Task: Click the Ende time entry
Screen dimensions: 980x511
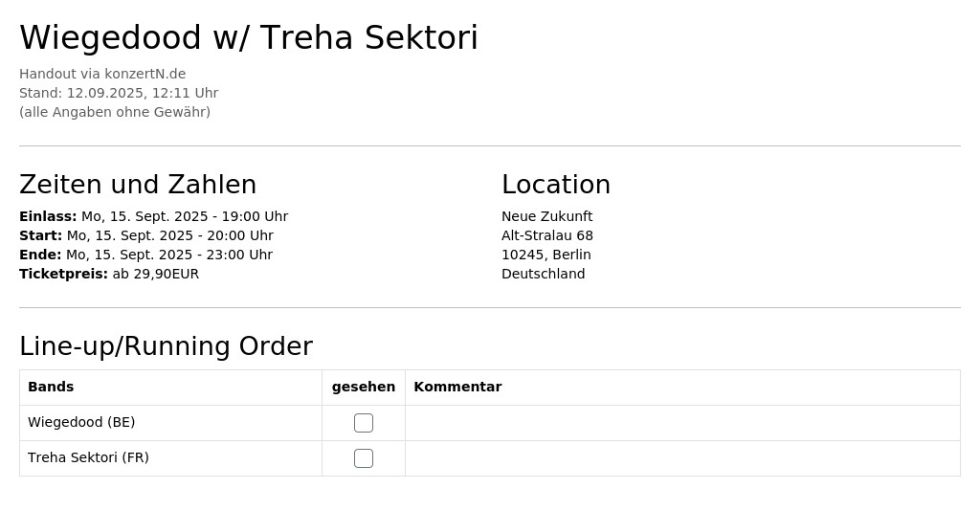Action: [146, 255]
